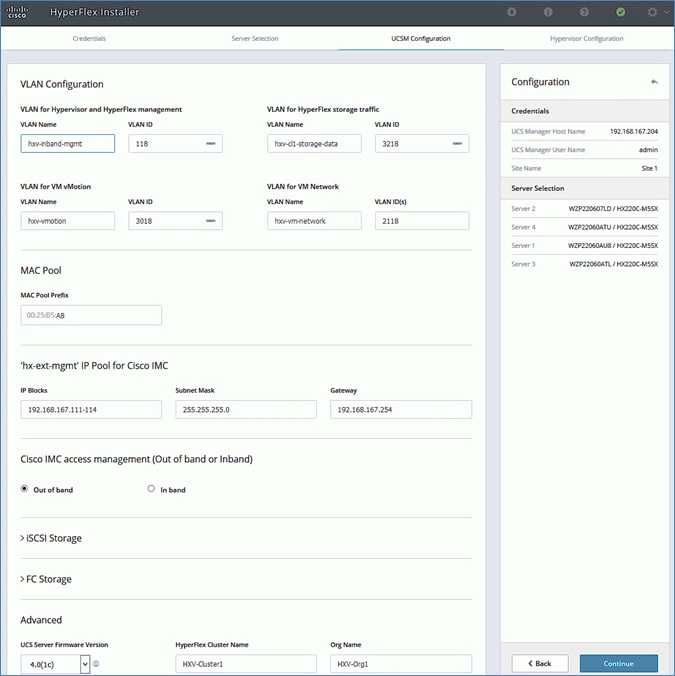
Task: Click the info circle icon in header
Action: pyautogui.click(x=548, y=12)
